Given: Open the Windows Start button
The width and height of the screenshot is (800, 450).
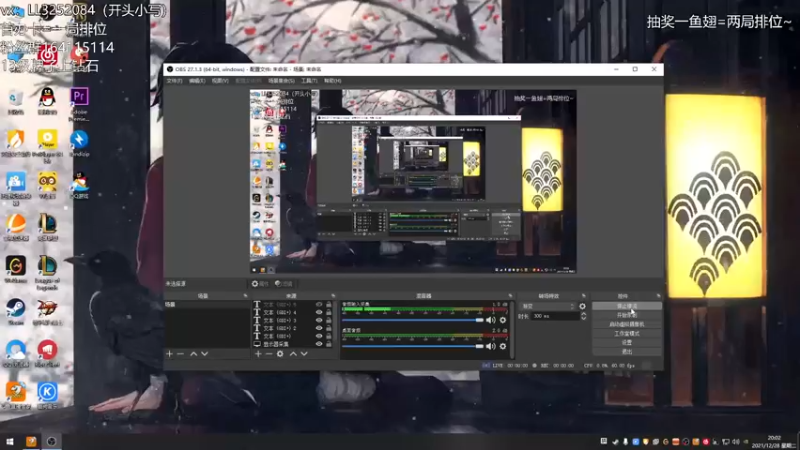Looking at the screenshot, I should [x=10, y=441].
